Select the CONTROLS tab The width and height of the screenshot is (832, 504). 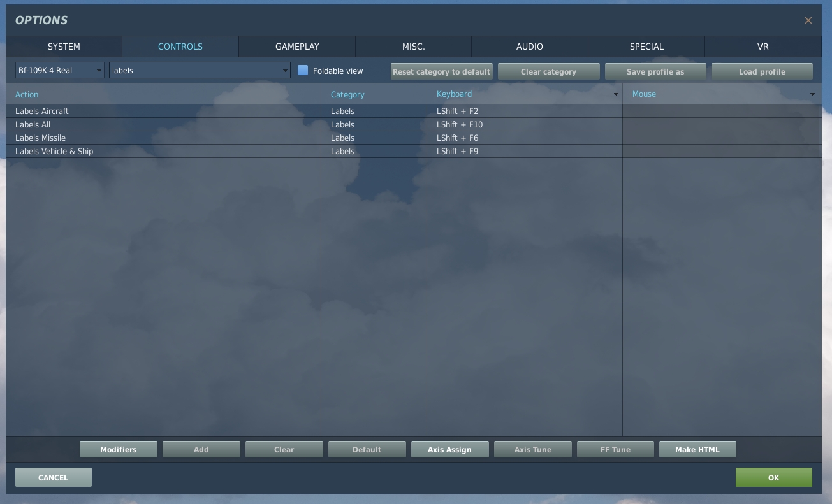pos(180,47)
